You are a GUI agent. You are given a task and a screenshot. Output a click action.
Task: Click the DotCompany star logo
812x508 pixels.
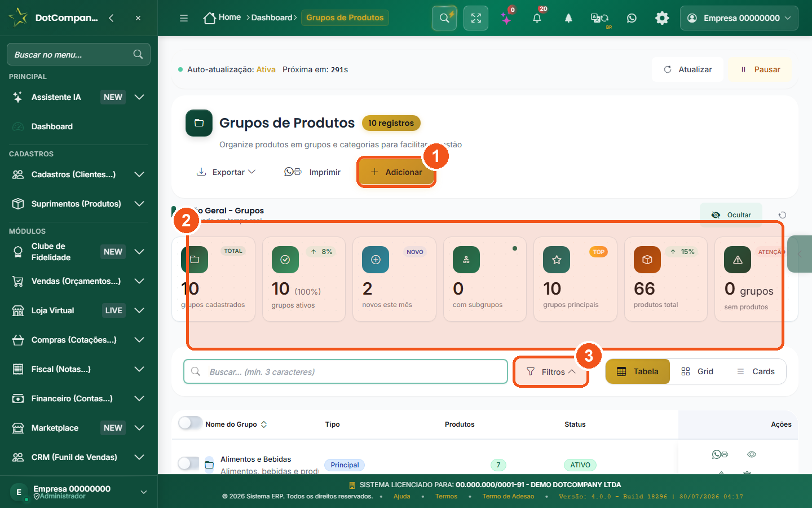pyautogui.click(x=18, y=17)
